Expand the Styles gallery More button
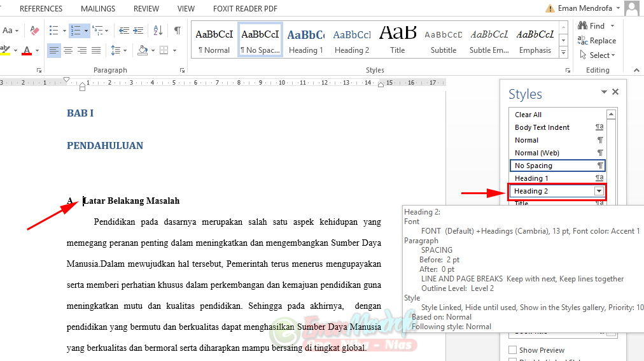 pyautogui.click(x=564, y=53)
